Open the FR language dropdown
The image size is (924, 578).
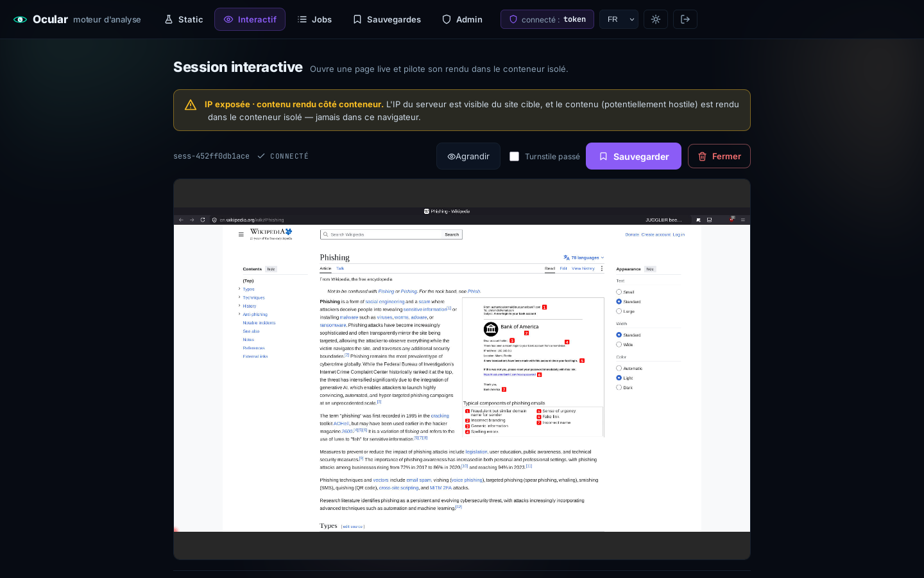[x=619, y=19]
